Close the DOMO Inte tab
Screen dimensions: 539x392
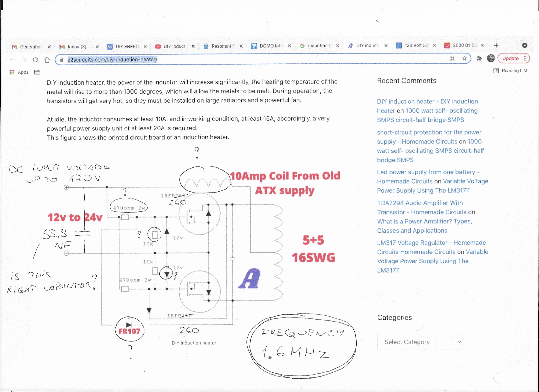tap(289, 46)
